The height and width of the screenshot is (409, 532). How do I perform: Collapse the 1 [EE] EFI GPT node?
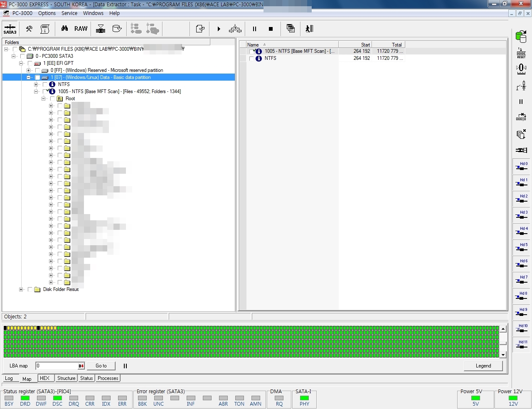pyautogui.click(x=21, y=63)
